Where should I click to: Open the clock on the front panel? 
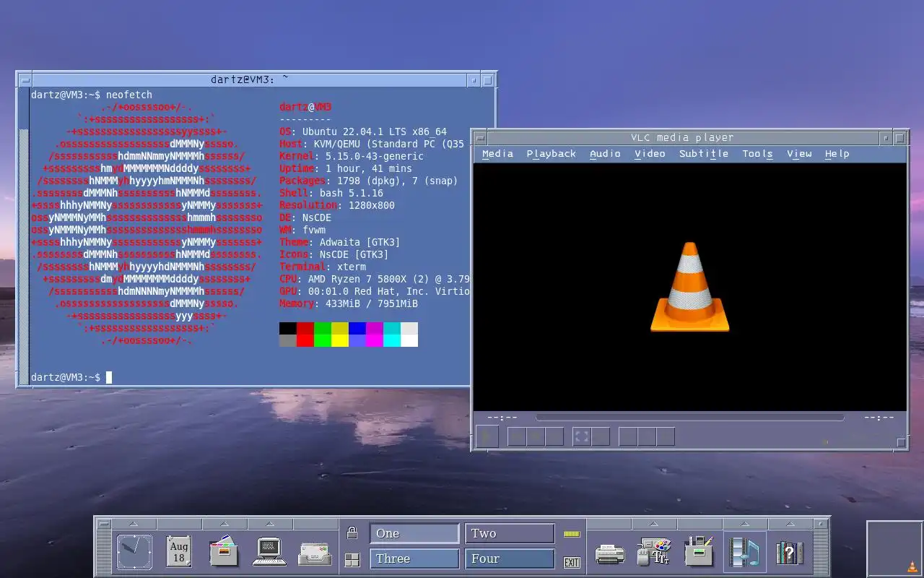[134, 553]
